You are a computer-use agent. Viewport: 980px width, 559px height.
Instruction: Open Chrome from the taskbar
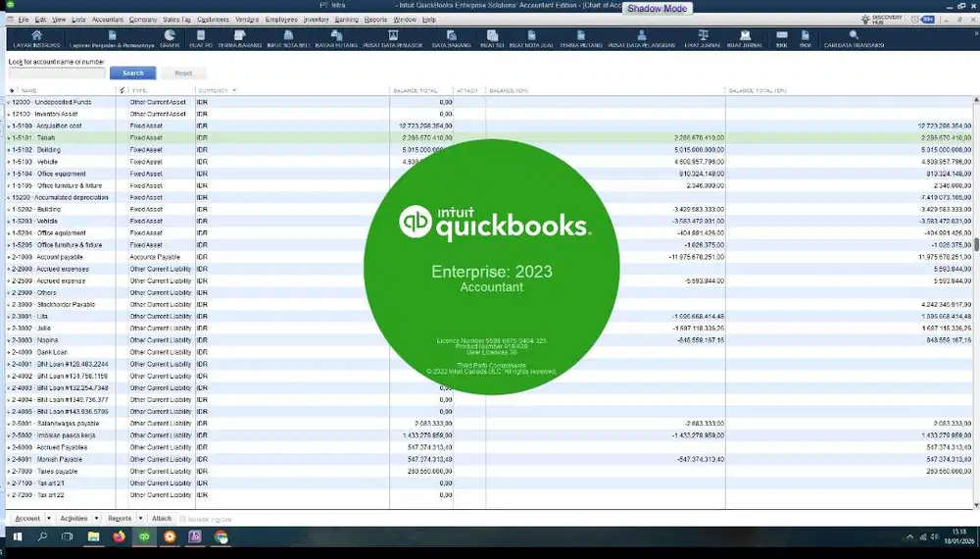pos(220,536)
